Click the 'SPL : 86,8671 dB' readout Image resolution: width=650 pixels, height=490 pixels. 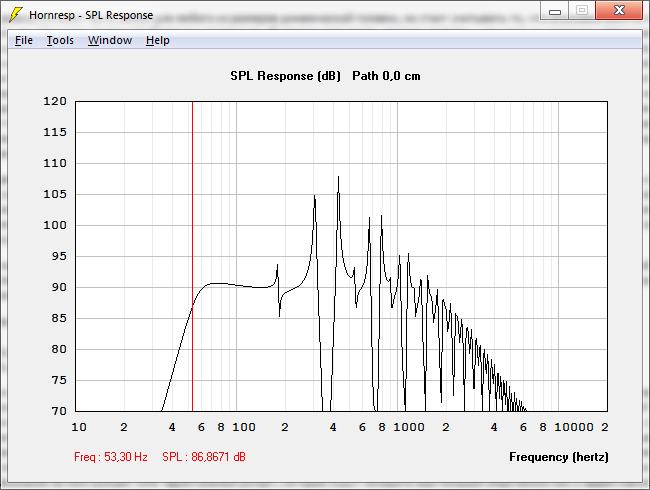point(204,457)
